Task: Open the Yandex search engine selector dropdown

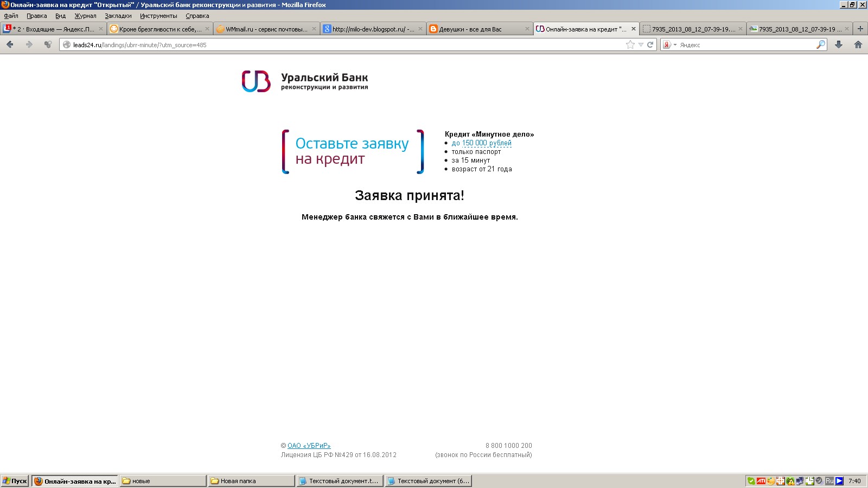Action: 669,44
